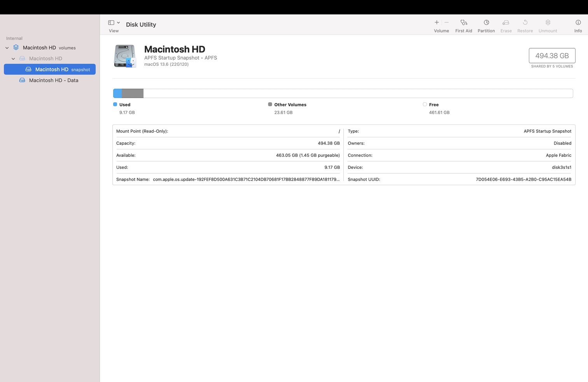Click the snapshot row drive icon
Screen dimensions: 588x382
click(28, 69)
